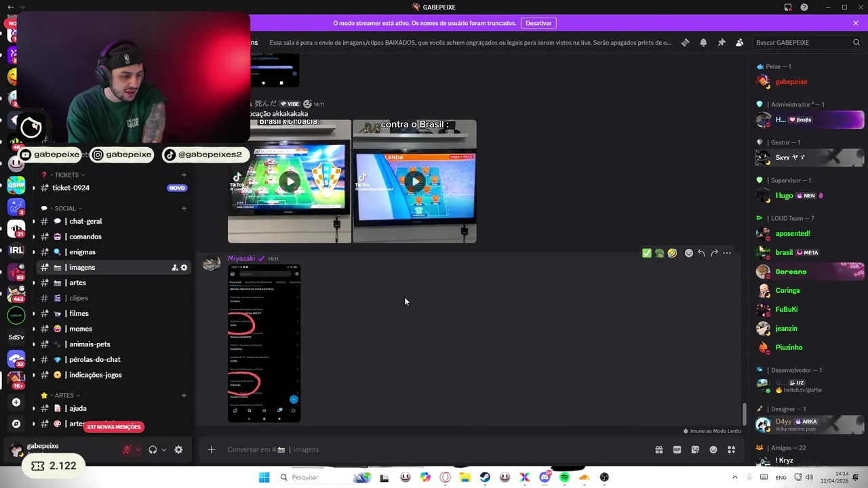Click the Buscar GABEPEIXE search field
This screenshot has width=868, height=488.
[807, 42]
